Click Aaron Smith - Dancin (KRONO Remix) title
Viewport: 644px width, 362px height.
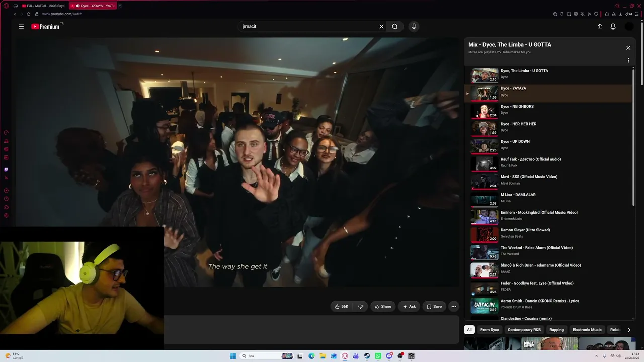(539, 301)
